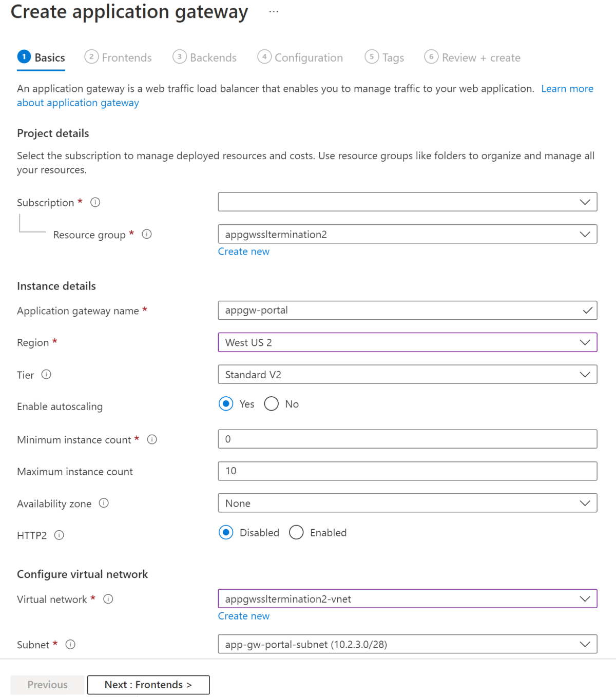This screenshot has width=616, height=697.
Task: Select No for Enable autoscaling
Action: click(271, 404)
